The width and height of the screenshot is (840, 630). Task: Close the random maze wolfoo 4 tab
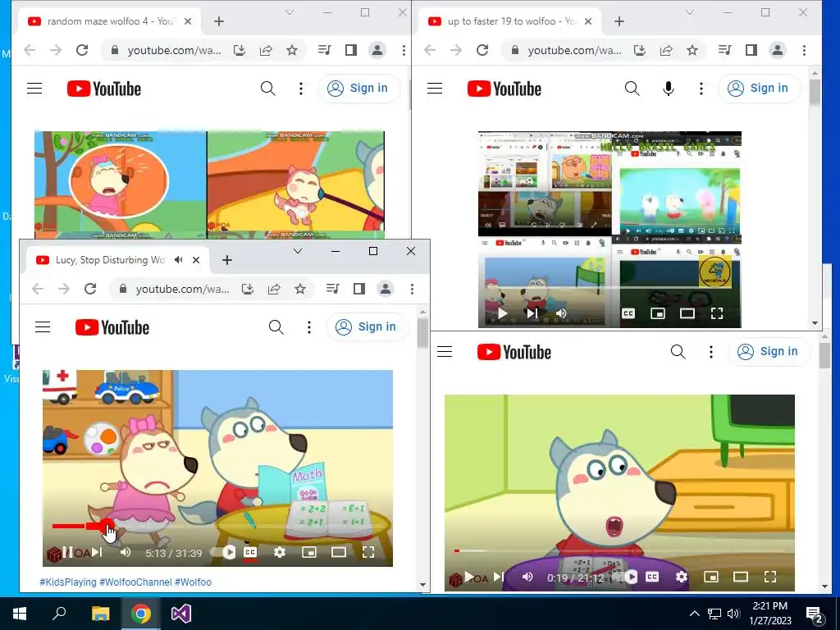(188, 21)
